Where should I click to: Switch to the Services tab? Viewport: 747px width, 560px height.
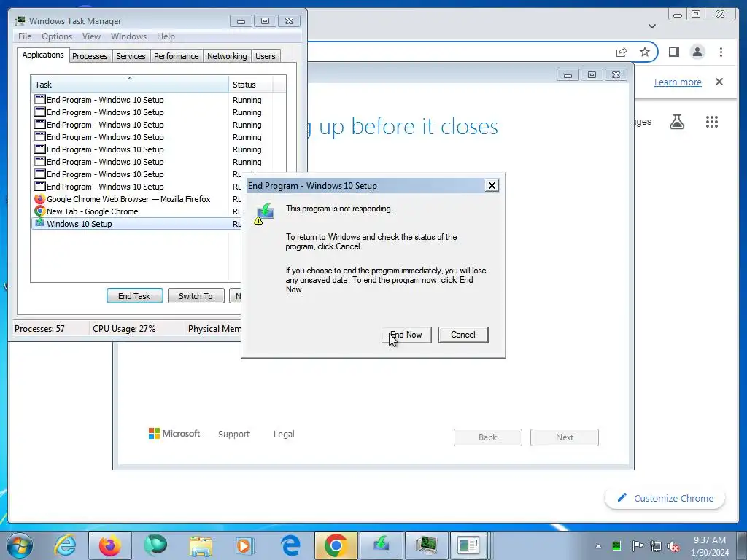pos(131,56)
